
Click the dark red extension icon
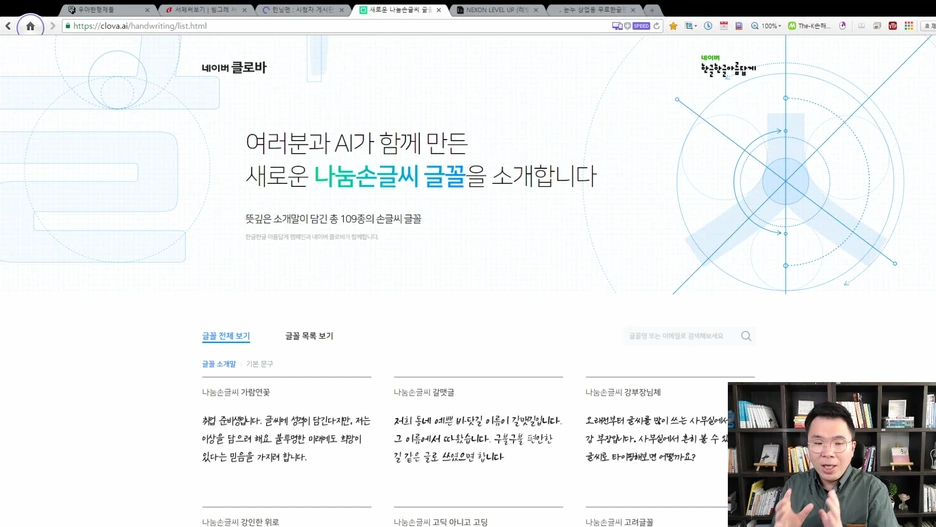[x=893, y=26]
